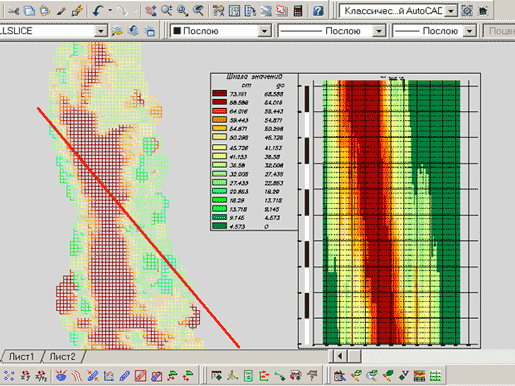Select the Zoom Realtime magnifier icon
The height and width of the screenshot is (386, 515).
[x=167, y=11]
